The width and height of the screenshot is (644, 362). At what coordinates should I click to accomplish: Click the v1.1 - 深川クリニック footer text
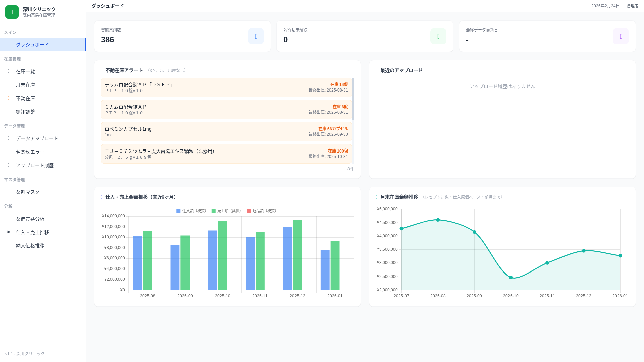[x=25, y=354]
